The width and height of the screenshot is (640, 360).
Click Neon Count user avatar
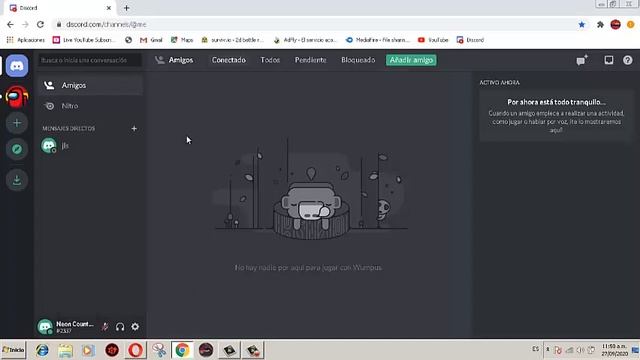click(x=45, y=327)
